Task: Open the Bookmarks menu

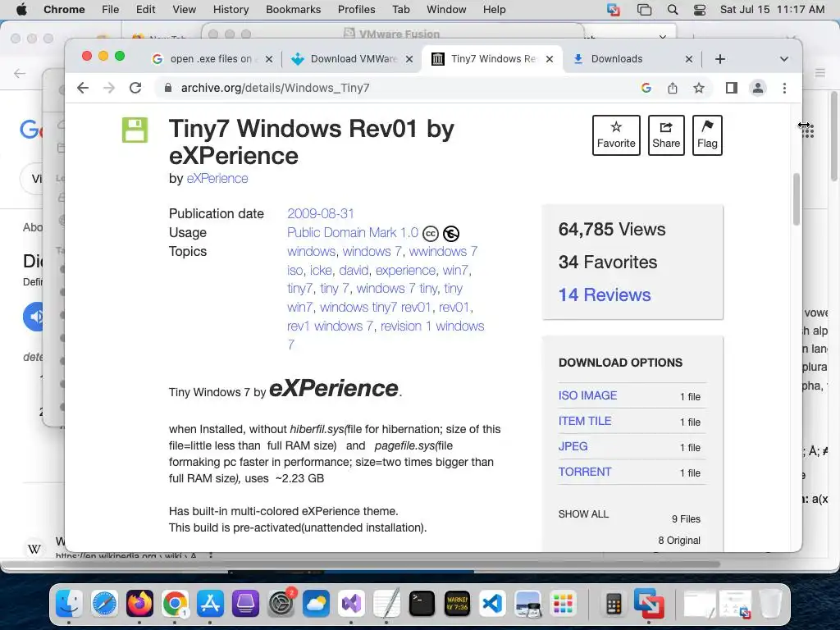Action: 293,10
